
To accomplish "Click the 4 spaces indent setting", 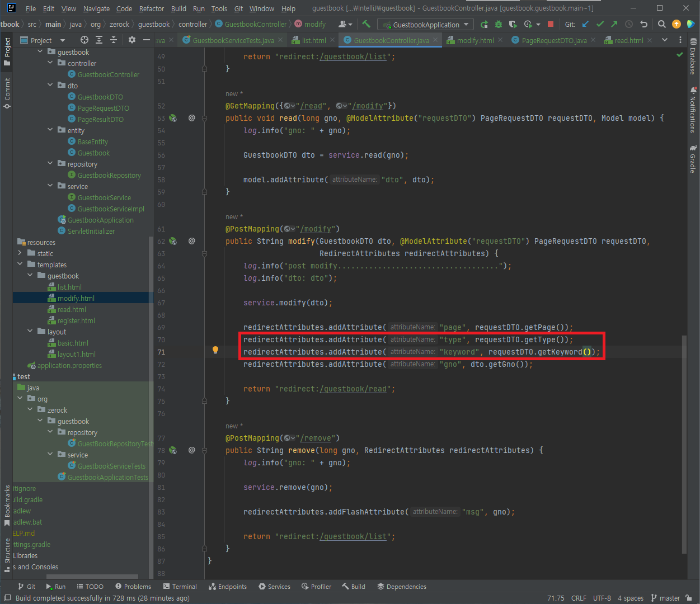I will [631, 598].
